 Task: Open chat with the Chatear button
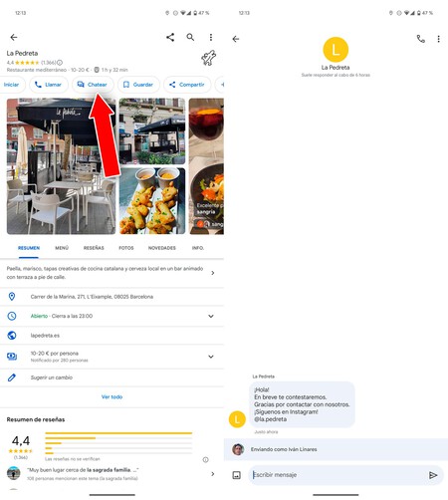(x=93, y=85)
